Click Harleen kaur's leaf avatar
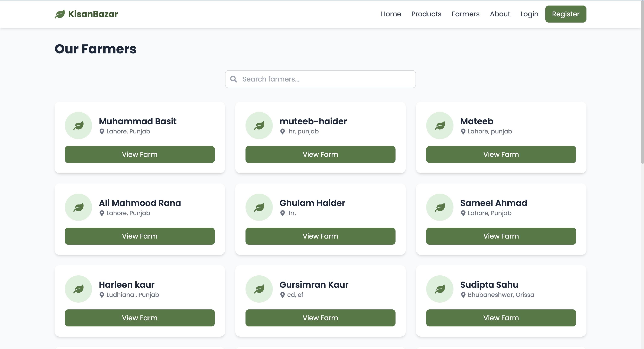The height and width of the screenshot is (349, 644). pyautogui.click(x=78, y=289)
